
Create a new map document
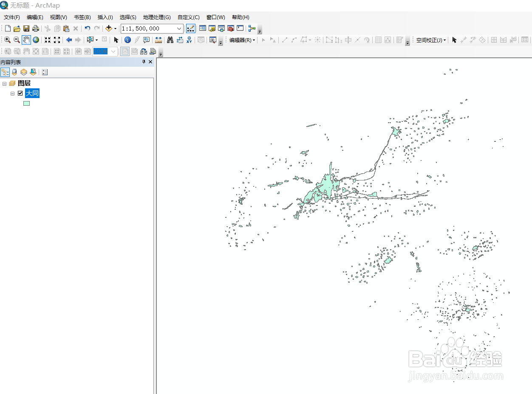(8, 28)
